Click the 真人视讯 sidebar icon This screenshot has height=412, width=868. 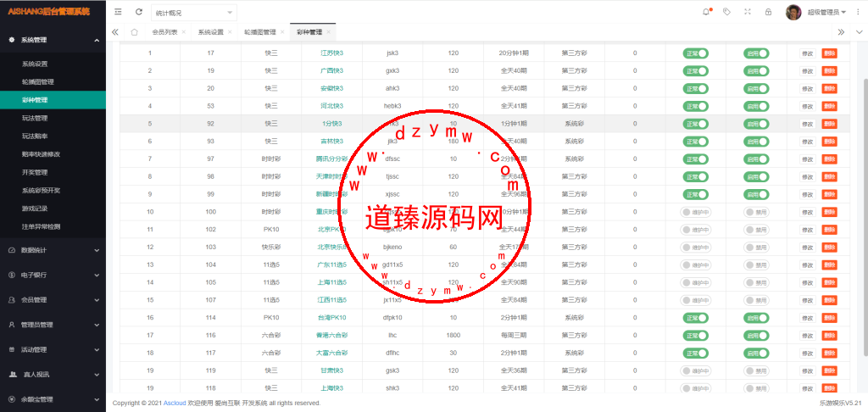click(x=12, y=375)
